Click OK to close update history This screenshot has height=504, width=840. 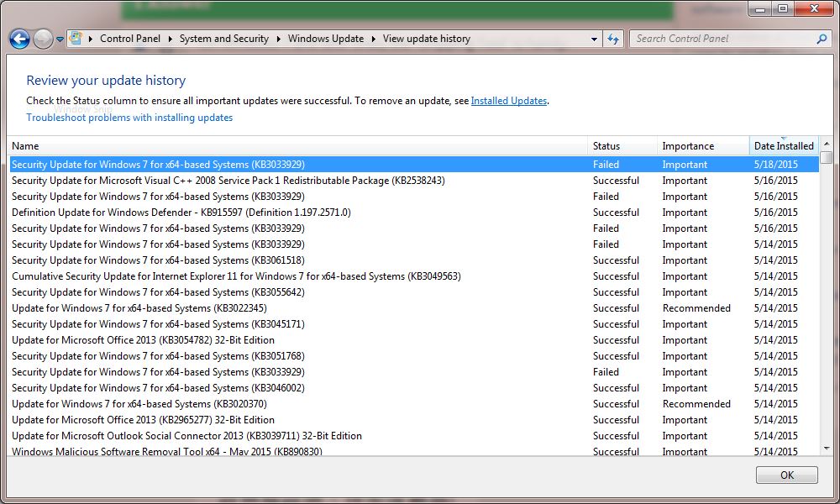click(x=787, y=475)
